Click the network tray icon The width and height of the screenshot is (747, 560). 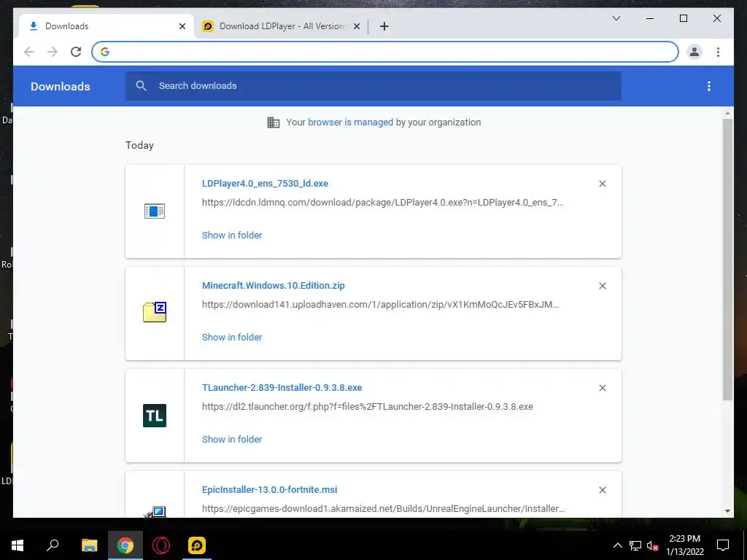click(x=635, y=545)
